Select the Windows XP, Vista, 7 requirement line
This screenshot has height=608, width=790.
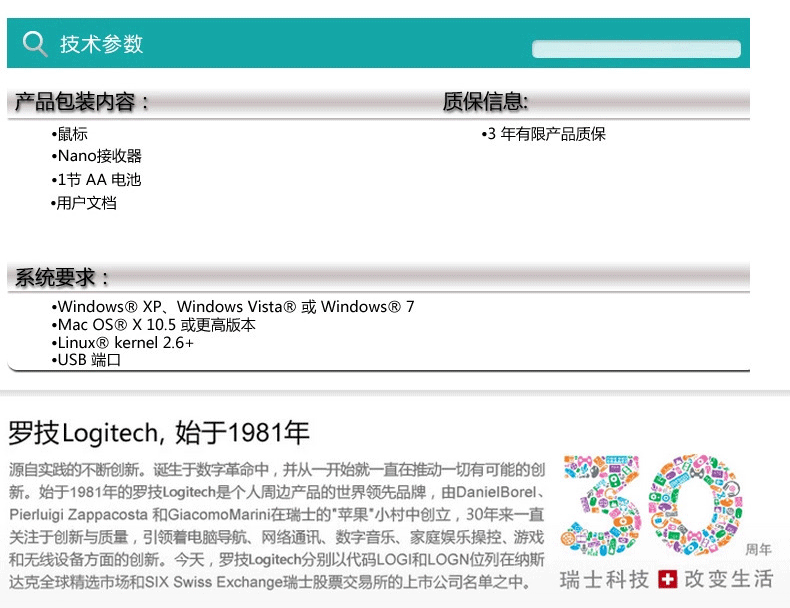(233, 306)
